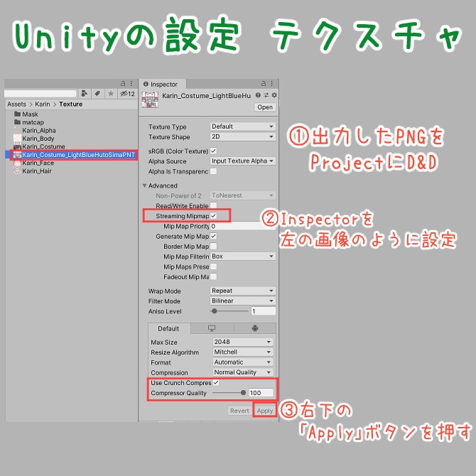This screenshot has height=476, width=476.
Task: Click the Search by Label tag icon
Action: 97,94
